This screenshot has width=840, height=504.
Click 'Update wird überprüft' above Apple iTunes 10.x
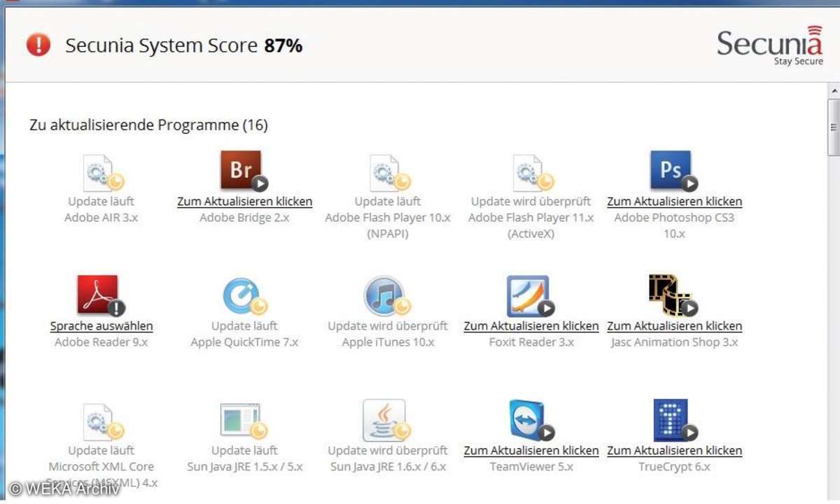point(388,326)
